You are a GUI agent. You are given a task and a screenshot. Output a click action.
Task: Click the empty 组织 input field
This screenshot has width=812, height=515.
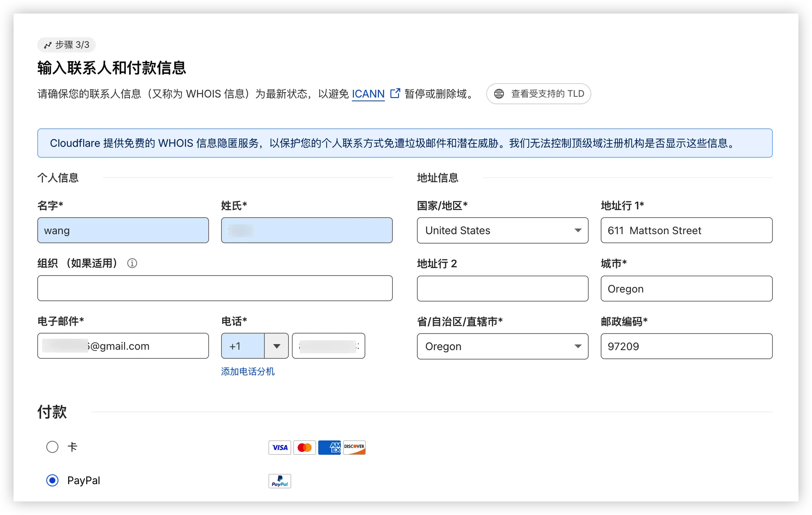pos(215,288)
